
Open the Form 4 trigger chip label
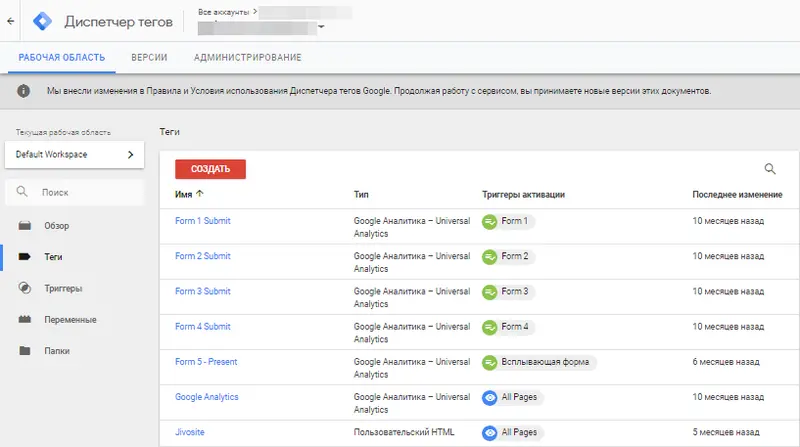coord(514,327)
